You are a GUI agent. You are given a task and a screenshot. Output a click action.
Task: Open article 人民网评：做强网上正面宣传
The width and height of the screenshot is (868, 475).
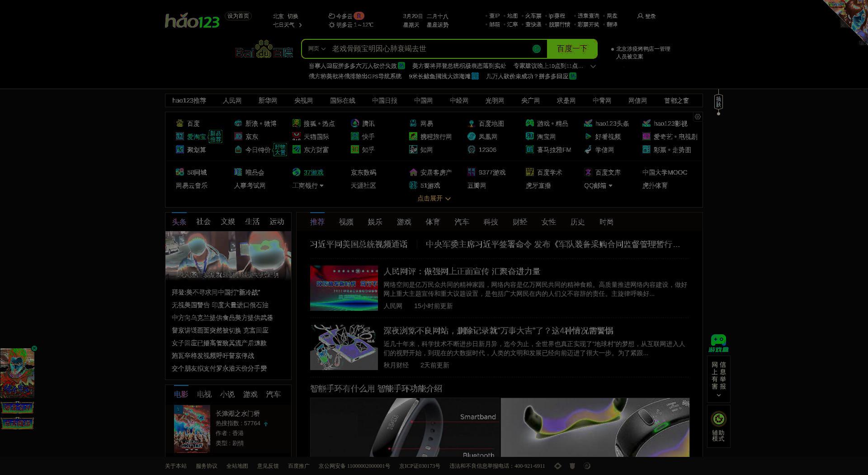462,271
